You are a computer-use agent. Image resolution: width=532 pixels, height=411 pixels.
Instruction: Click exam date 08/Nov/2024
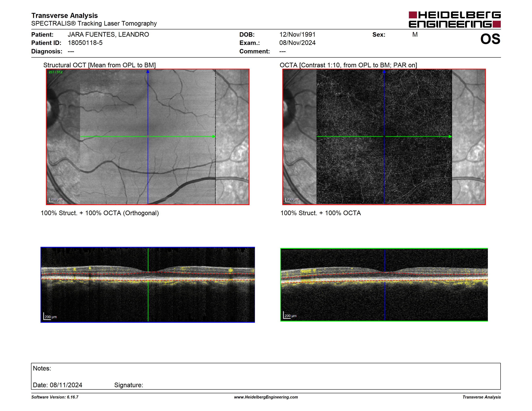coord(297,43)
